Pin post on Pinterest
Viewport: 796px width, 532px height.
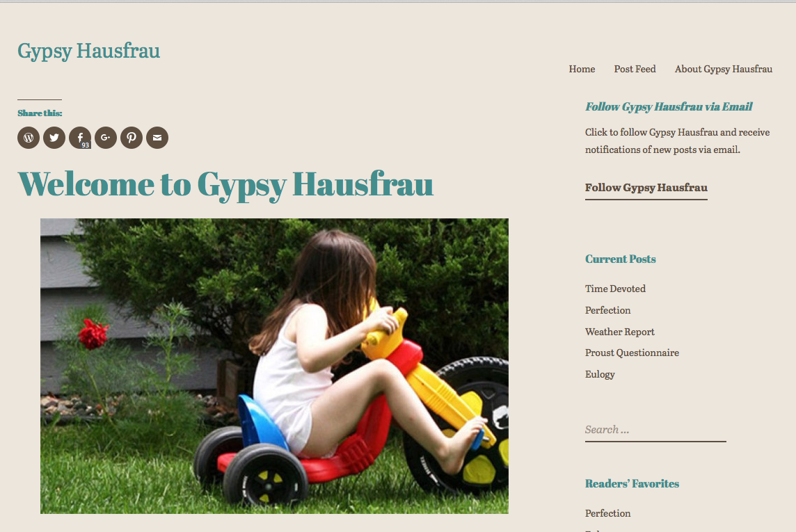pos(132,138)
